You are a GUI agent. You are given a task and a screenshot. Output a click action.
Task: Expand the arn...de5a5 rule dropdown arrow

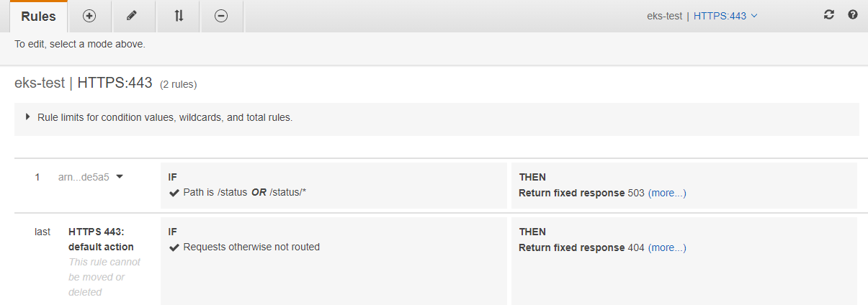click(120, 176)
